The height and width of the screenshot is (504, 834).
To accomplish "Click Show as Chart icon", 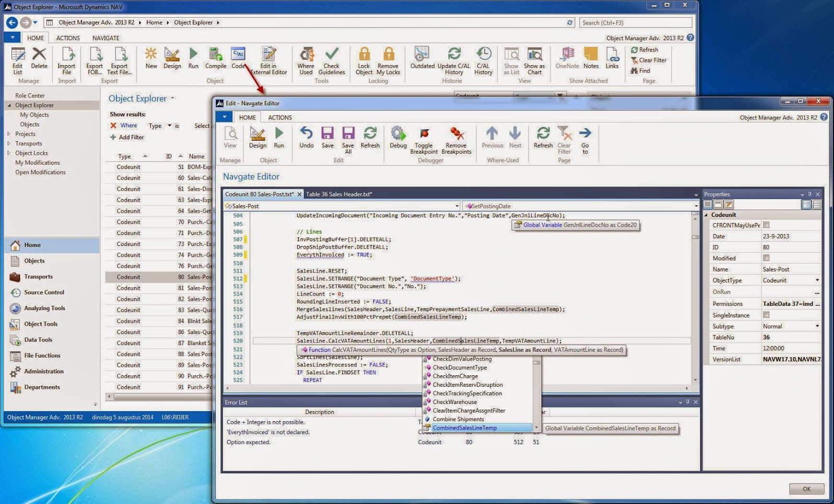I will click(x=534, y=60).
